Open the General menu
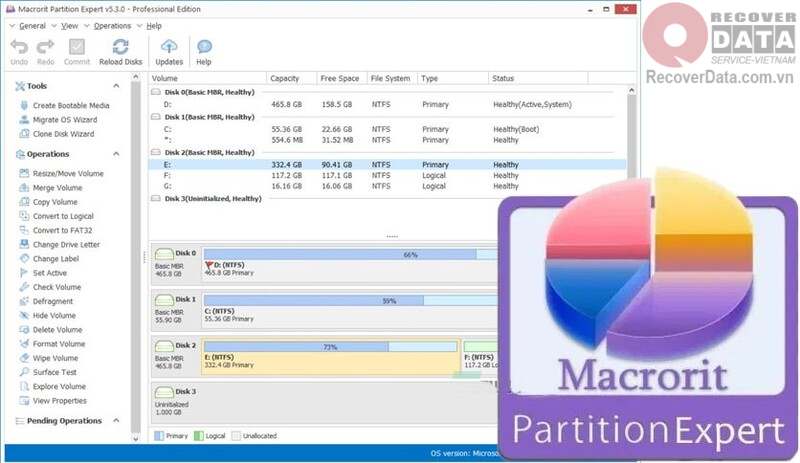Viewport: 800px width, 463px height. tap(32, 26)
